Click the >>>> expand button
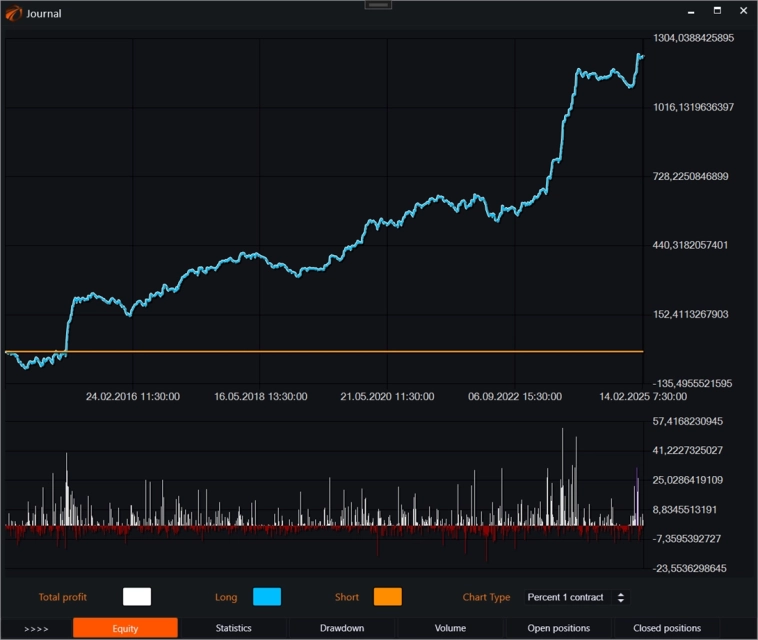758x640 pixels. coord(36,628)
